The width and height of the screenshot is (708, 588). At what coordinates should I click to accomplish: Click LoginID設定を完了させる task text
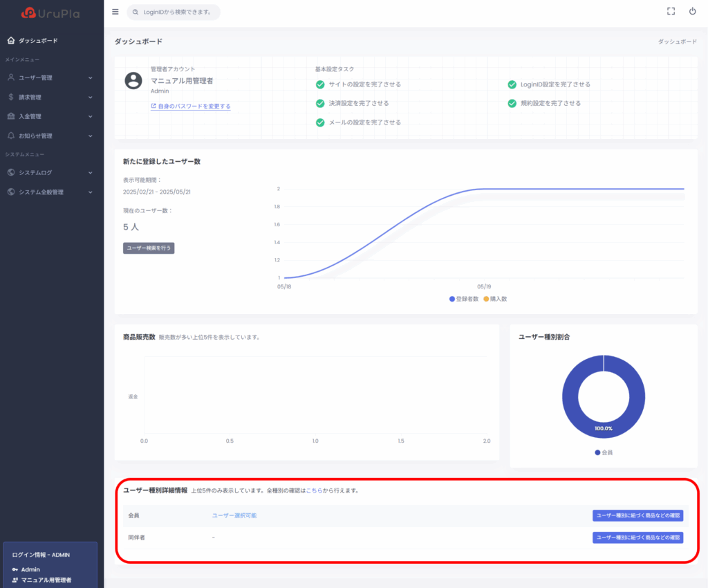click(555, 84)
